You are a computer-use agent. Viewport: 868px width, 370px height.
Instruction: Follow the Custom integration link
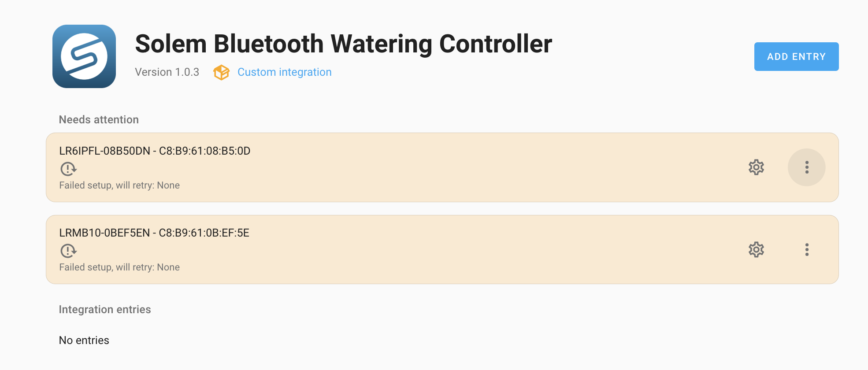284,72
